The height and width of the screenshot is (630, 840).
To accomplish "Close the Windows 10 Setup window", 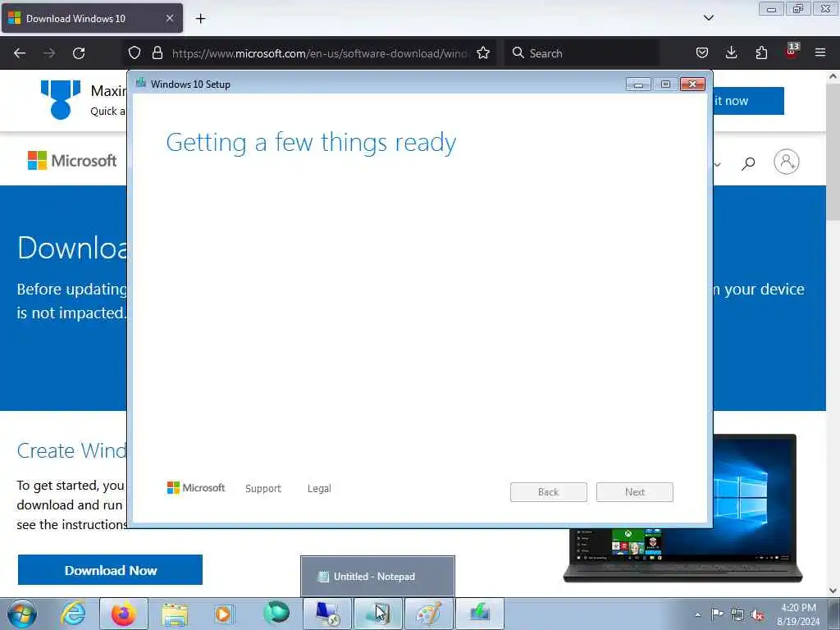I will 692,84.
